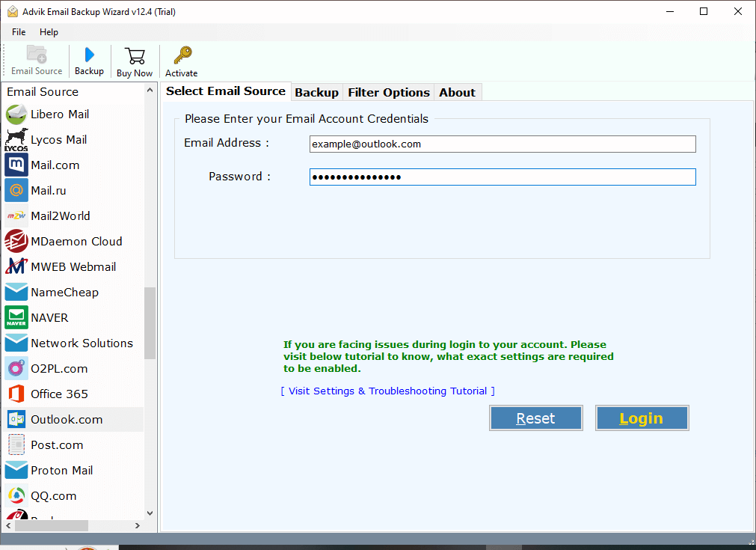Select the Lycos Mail dog icon

(x=16, y=140)
